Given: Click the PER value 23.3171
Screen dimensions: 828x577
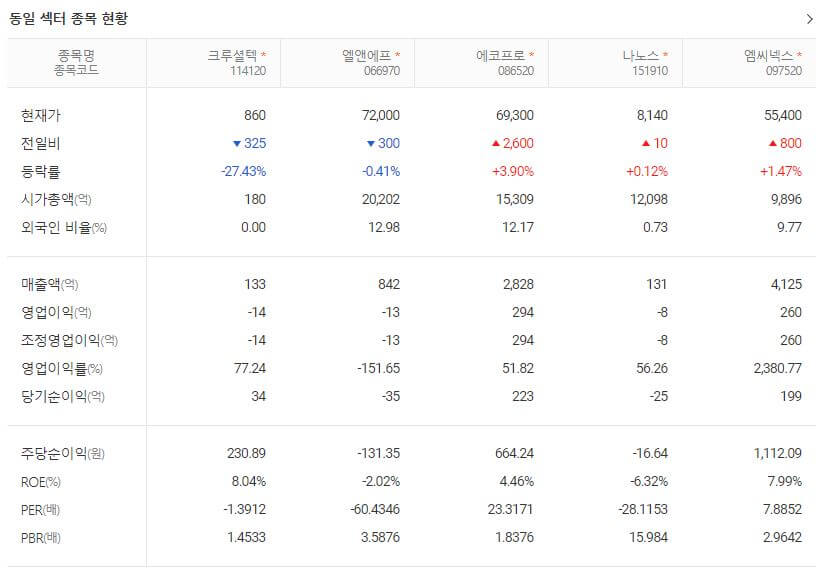Looking at the screenshot, I should click(x=511, y=509).
